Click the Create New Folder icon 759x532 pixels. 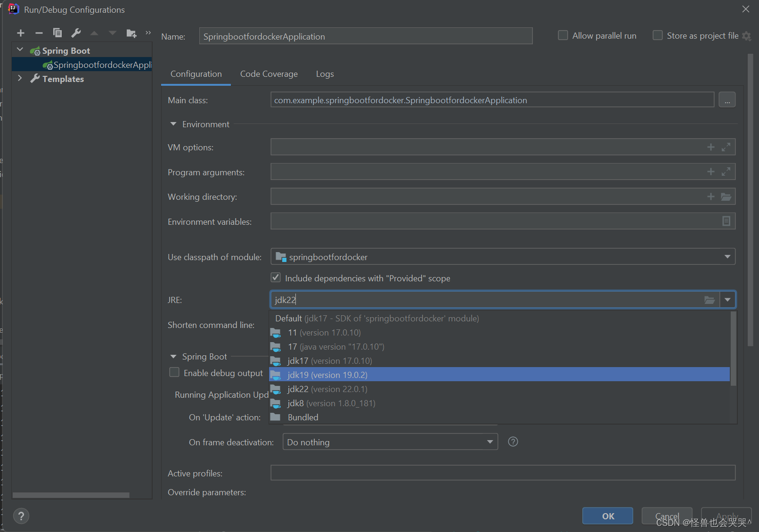click(x=131, y=33)
